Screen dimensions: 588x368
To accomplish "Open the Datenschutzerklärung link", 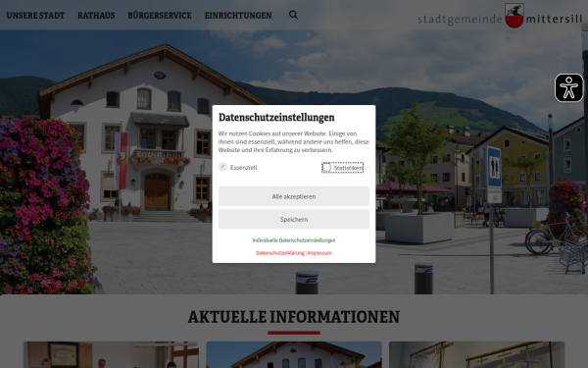I will [x=280, y=253].
